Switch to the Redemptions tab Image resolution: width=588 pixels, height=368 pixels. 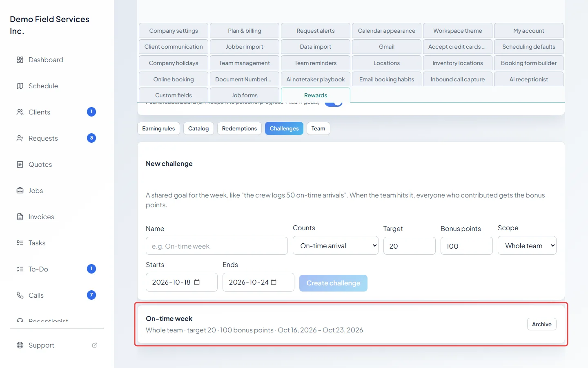pos(239,128)
